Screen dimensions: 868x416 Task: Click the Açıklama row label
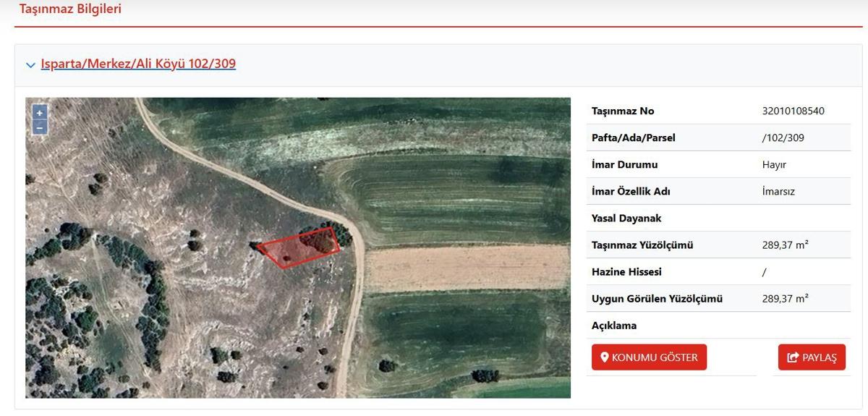614,326
